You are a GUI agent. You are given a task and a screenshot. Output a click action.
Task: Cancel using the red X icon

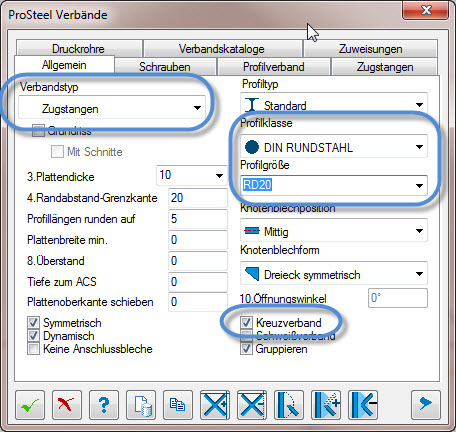pyautogui.click(x=67, y=405)
